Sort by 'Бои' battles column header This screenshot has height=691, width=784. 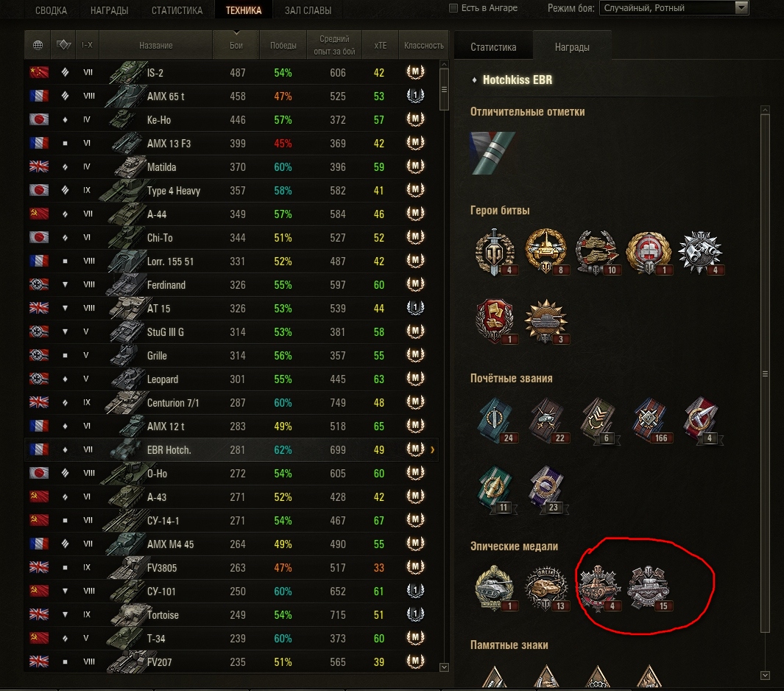(x=236, y=45)
